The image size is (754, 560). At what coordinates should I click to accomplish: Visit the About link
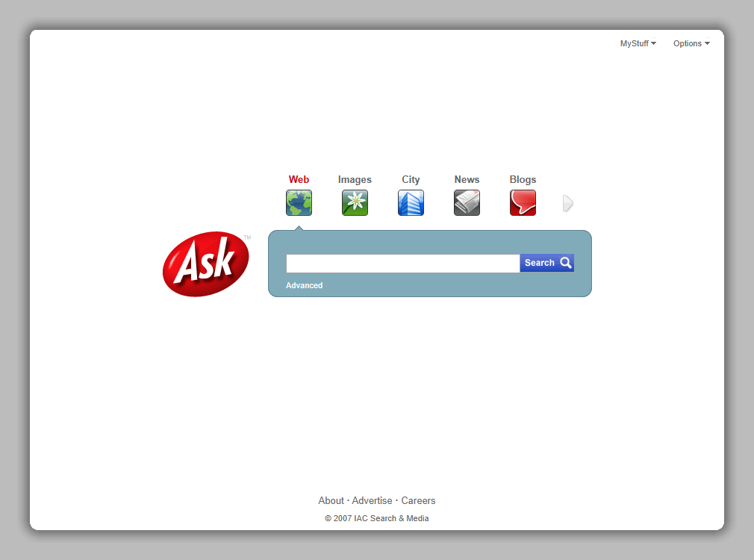click(331, 500)
